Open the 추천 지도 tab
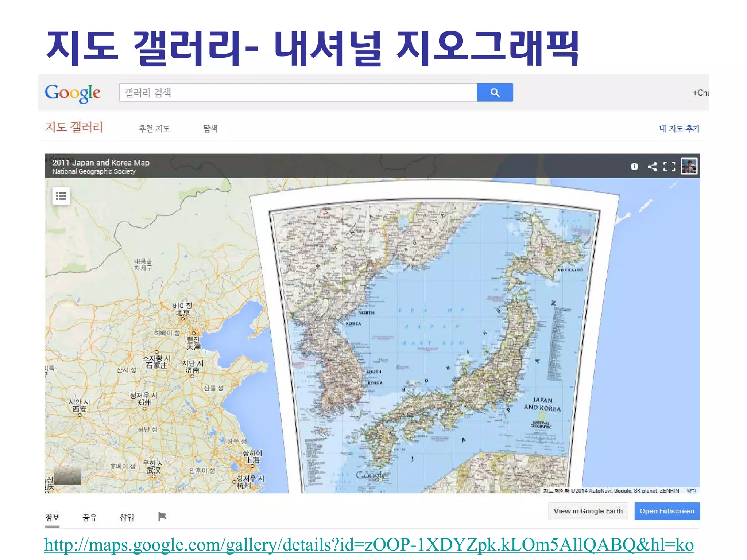747x560 pixels. pos(154,129)
